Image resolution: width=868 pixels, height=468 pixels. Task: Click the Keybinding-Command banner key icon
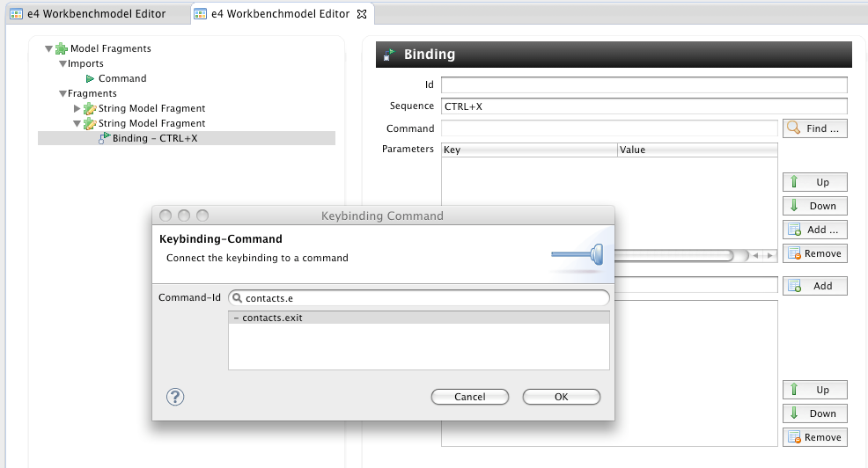point(577,255)
